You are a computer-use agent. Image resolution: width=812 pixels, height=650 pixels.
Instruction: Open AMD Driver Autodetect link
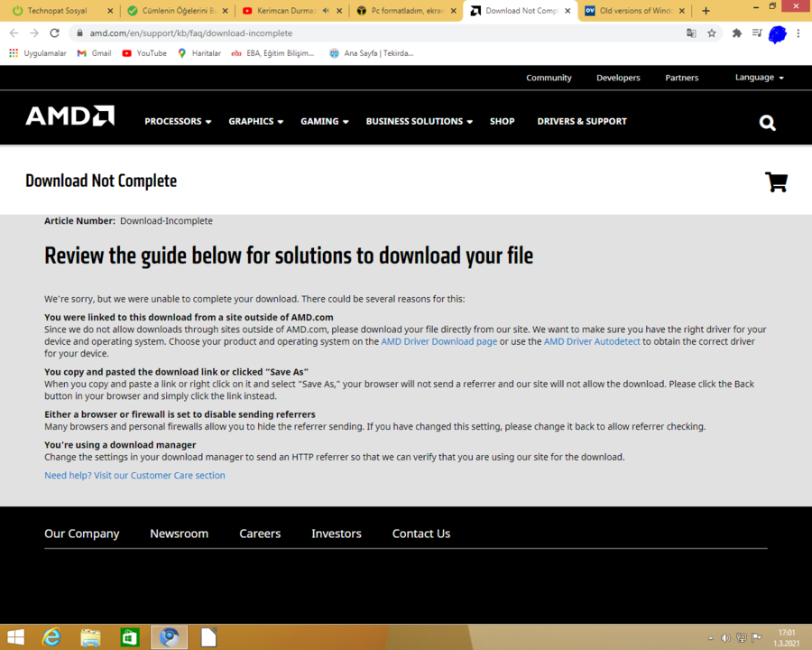[x=591, y=341]
